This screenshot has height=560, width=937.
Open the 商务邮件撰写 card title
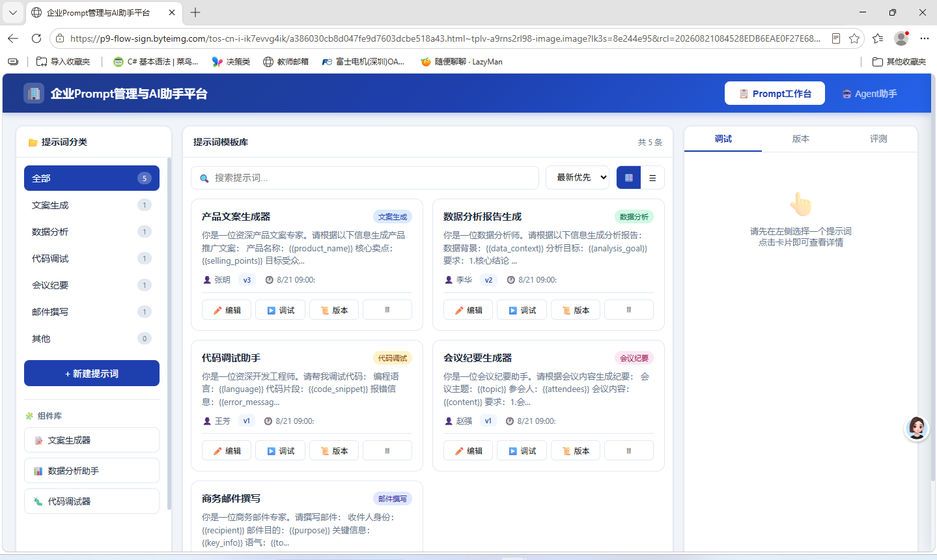click(231, 499)
